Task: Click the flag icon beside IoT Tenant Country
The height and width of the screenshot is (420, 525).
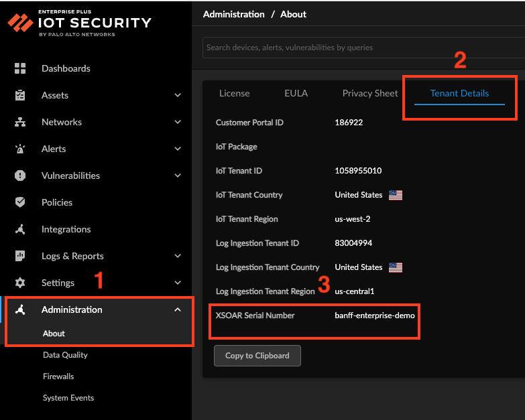Action: (x=396, y=195)
